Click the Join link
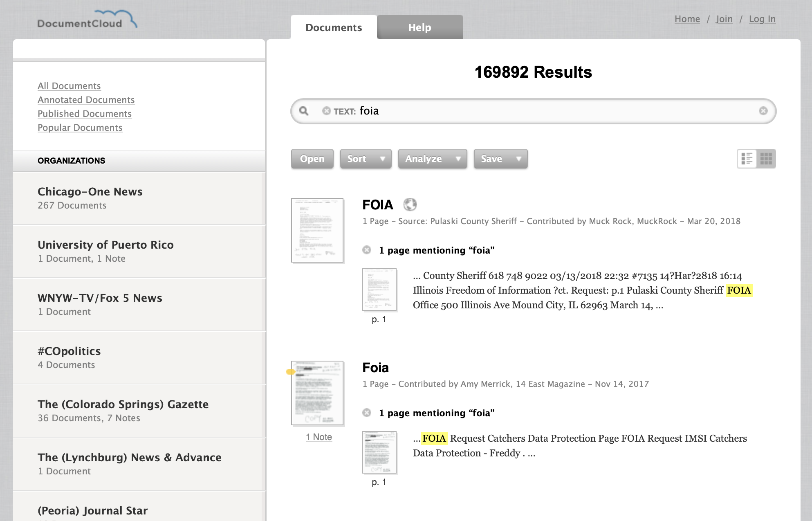812x521 pixels. (x=724, y=19)
